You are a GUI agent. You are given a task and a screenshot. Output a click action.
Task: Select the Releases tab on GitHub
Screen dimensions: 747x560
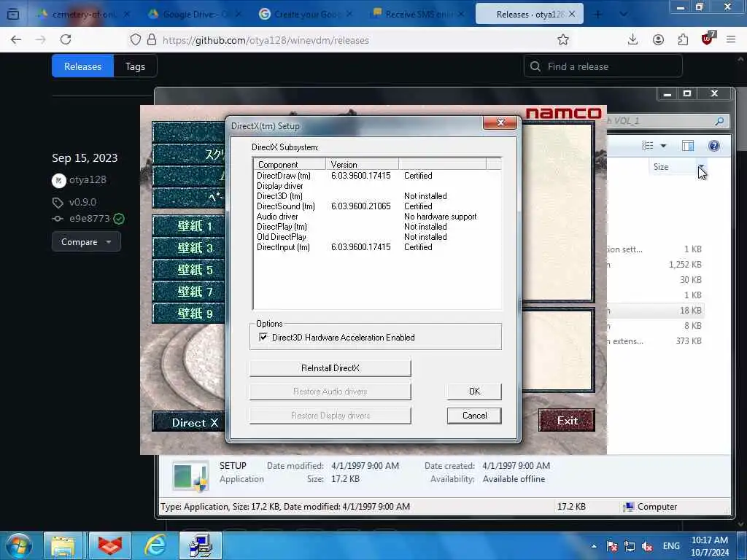(x=83, y=66)
